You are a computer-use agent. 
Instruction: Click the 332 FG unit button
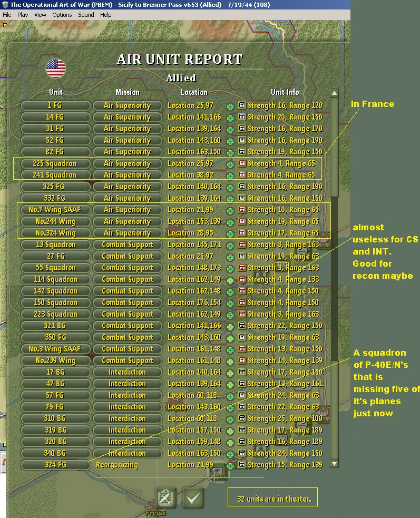(55, 198)
